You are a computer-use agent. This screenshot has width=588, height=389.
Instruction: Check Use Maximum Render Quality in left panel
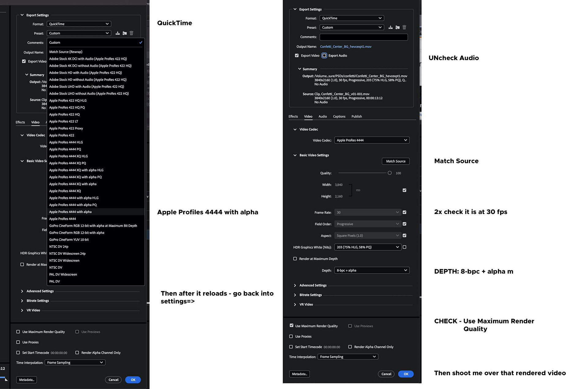pyautogui.click(x=18, y=332)
